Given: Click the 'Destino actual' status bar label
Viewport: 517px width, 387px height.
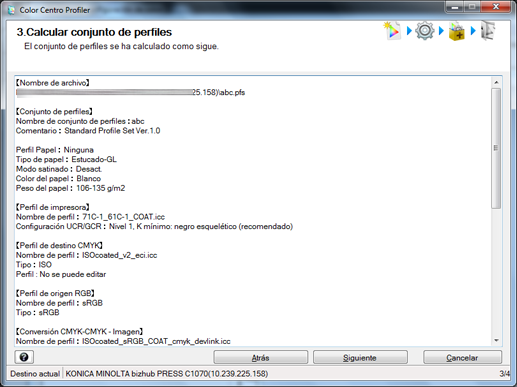Looking at the screenshot, I should [x=35, y=374].
